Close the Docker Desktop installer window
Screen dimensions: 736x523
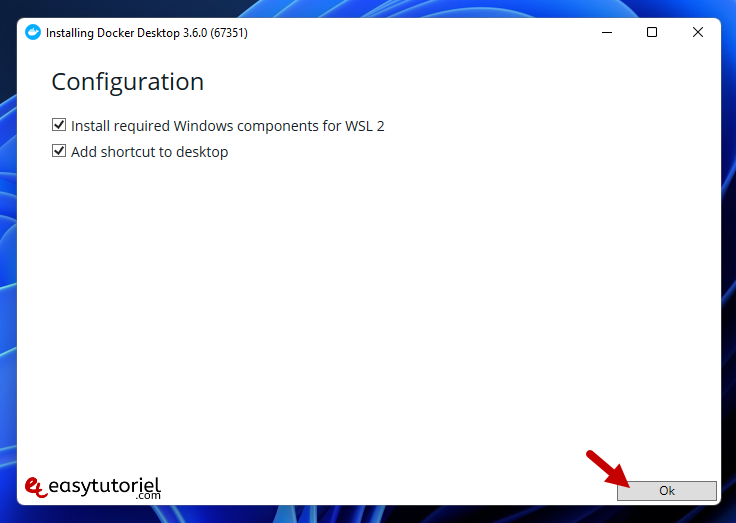coord(698,32)
